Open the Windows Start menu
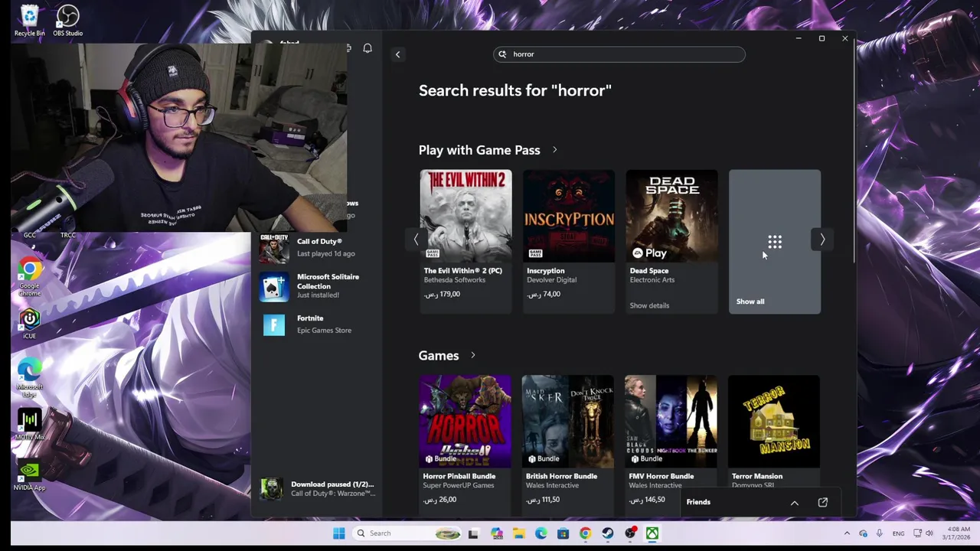Screen dimensions: 980x551 338,533
